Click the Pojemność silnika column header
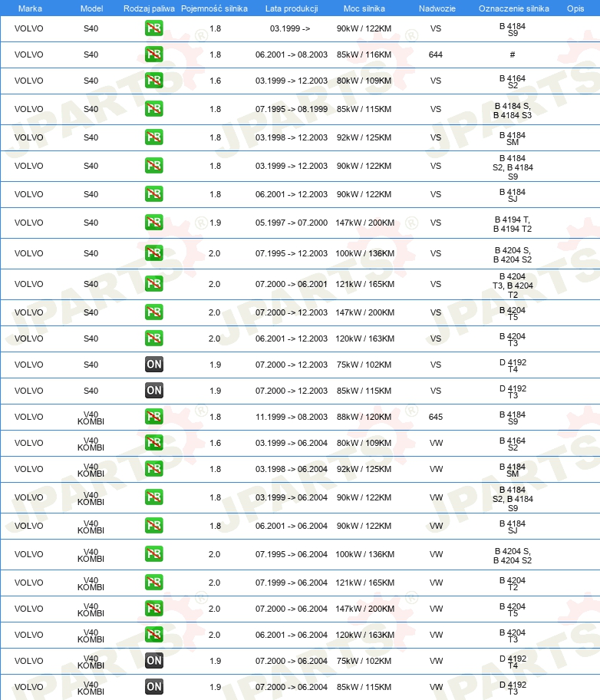The height and width of the screenshot is (700, 600). pyautogui.click(x=214, y=8)
